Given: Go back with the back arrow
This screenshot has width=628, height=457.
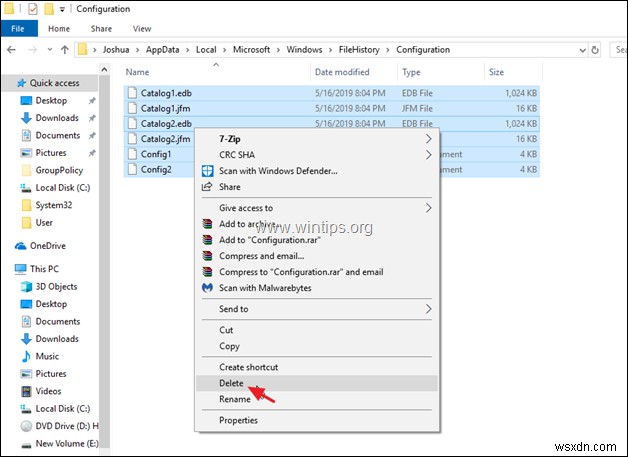Looking at the screenshot, I should 12,50.
